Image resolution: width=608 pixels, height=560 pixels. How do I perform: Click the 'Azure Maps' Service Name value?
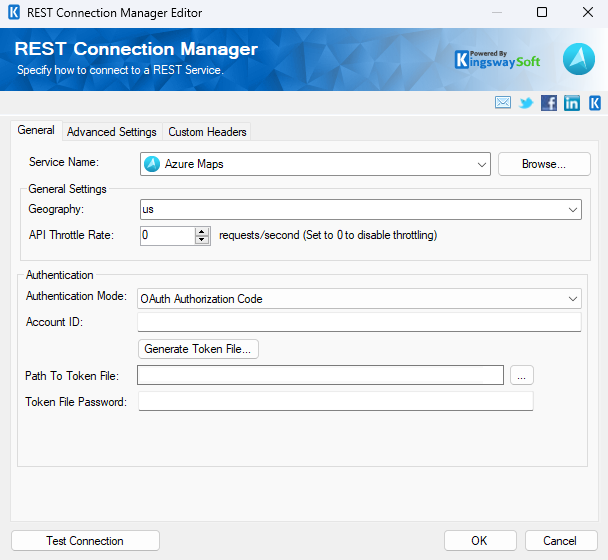[x=194, y=164]
